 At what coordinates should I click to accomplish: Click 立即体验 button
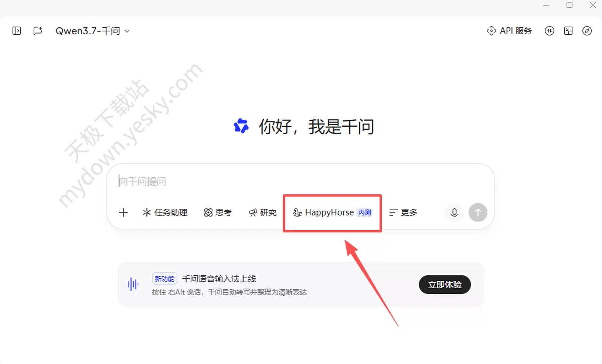coord(444,285)
